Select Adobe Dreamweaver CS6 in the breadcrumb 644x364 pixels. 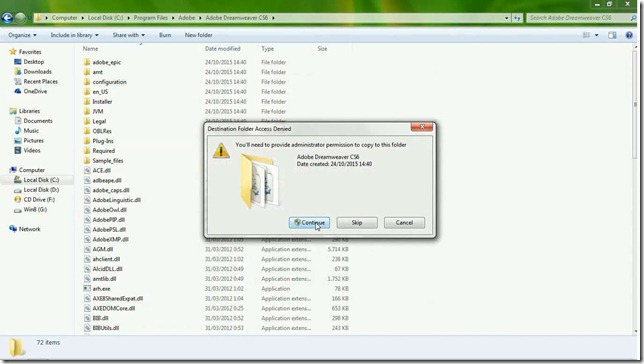tap(237, 18)
